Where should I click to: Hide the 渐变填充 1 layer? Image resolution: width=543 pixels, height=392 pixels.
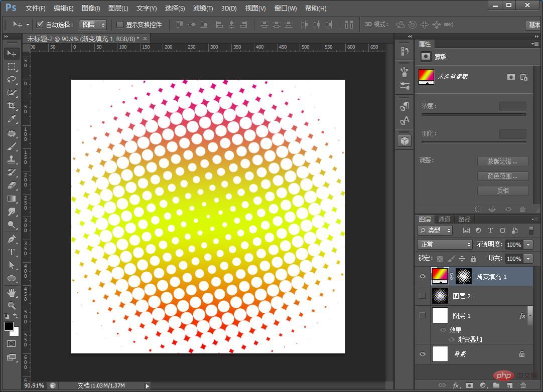click(x=423, y=276)
